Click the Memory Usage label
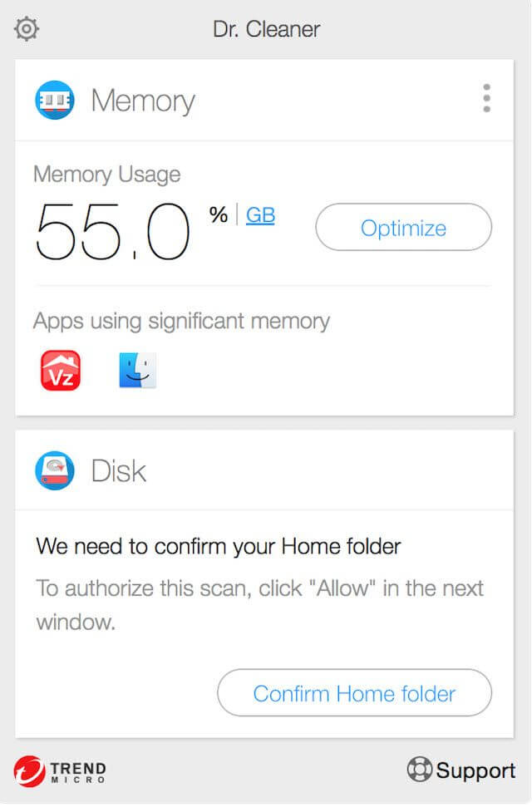Image resolution: width=532 pixels, height=807 pixels. [107, 175]
